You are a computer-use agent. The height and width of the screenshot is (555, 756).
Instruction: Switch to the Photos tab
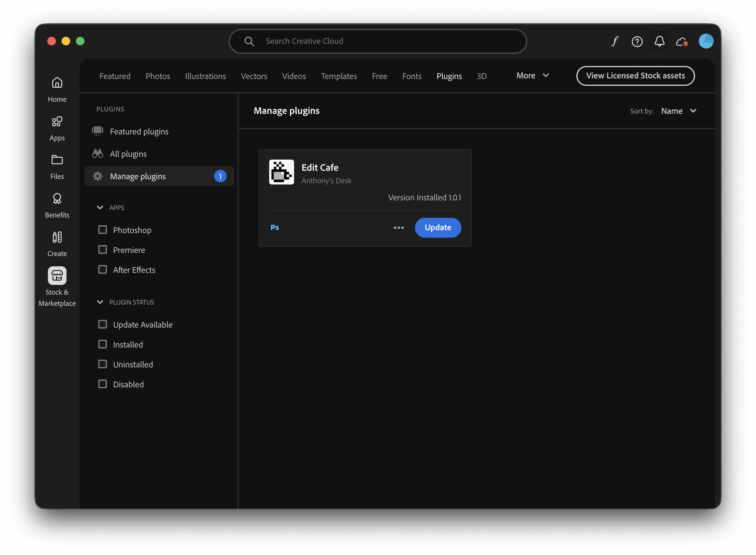point(158,76)
